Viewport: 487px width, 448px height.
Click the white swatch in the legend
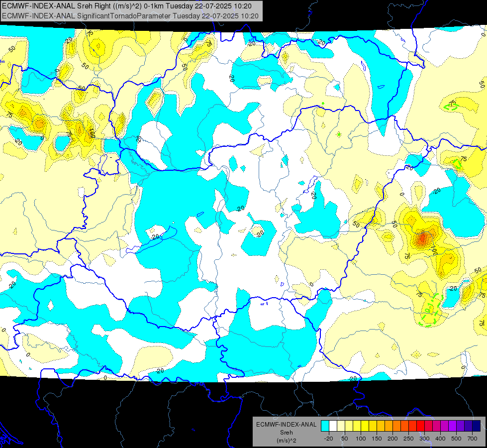pyautogui.click(x=333, y=426)
